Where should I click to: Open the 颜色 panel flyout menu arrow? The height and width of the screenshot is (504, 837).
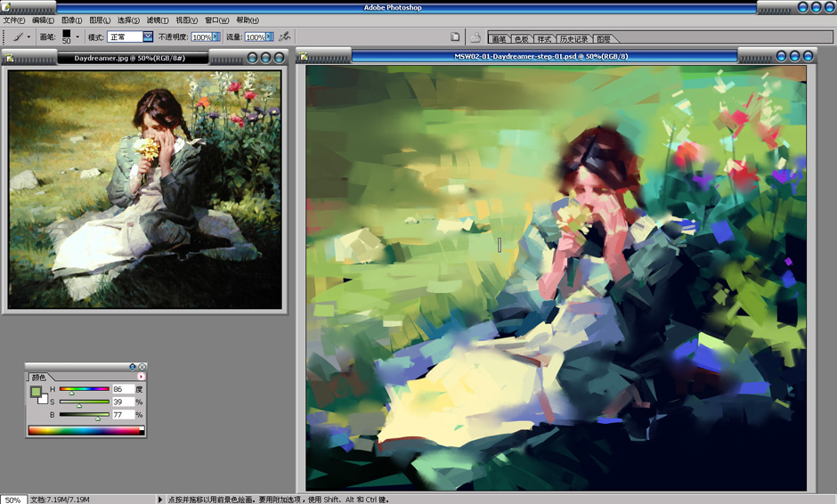click(x=141, y=377)
